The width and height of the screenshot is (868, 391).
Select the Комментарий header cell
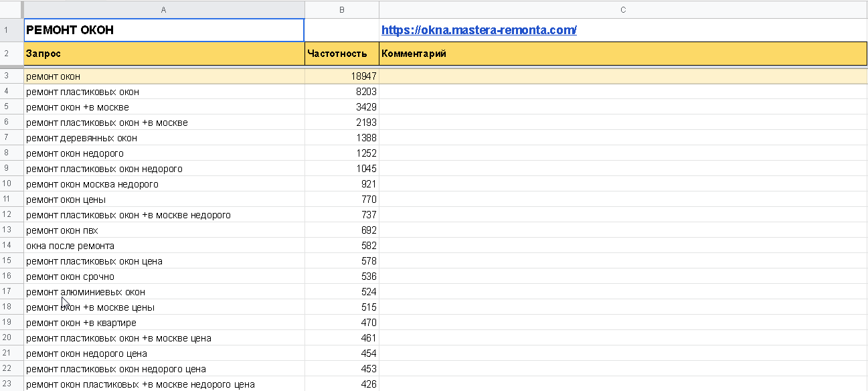coord(623,54)
